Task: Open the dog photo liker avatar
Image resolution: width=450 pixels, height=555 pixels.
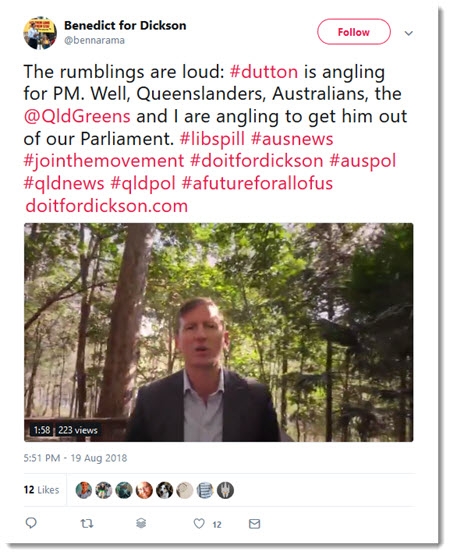Action: [x=164, y=490]
